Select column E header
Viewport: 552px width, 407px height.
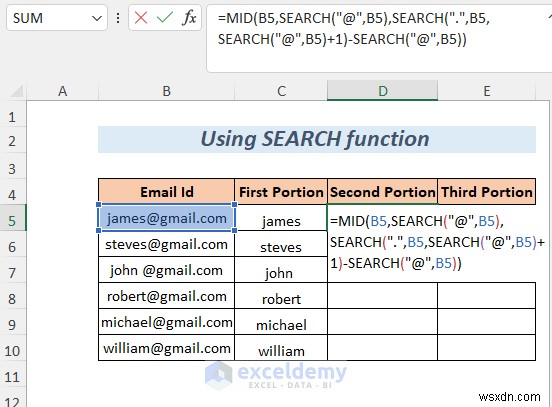pos(487,91)
